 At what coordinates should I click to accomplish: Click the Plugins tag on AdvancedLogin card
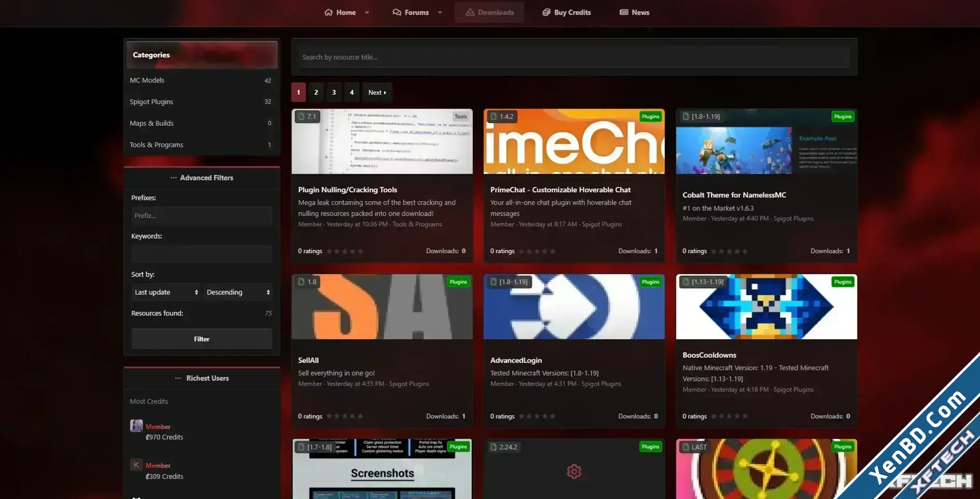point(651,282)
